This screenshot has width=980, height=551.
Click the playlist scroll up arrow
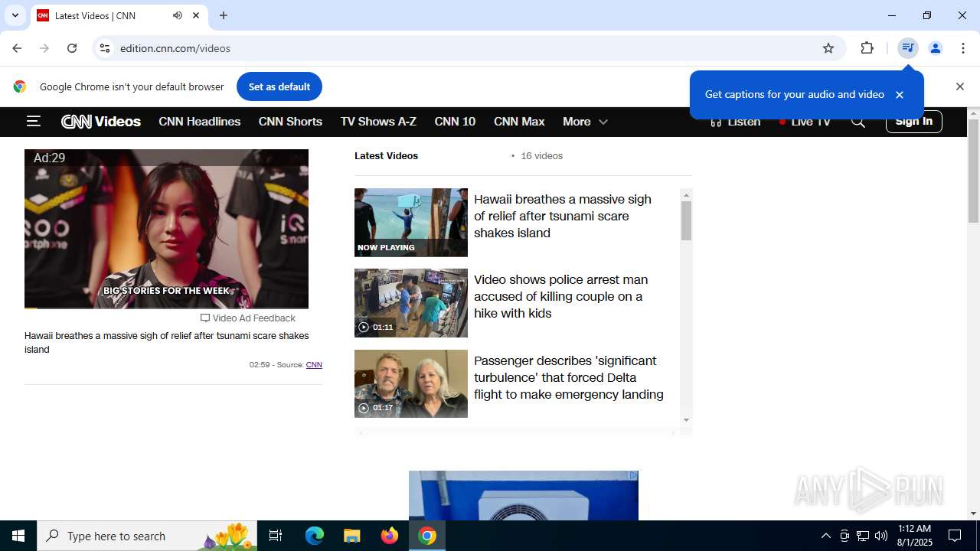pyautogui.click(x=686, y=195)
